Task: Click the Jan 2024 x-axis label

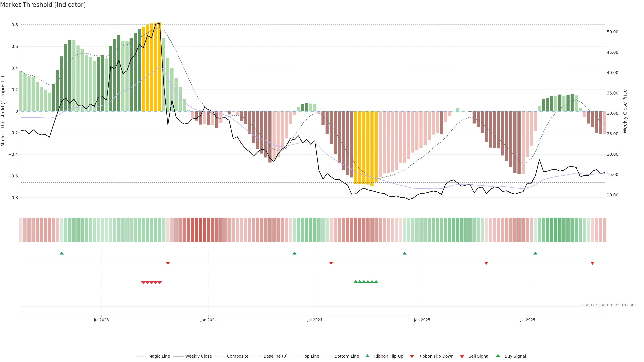Action: tap(208, 320)
